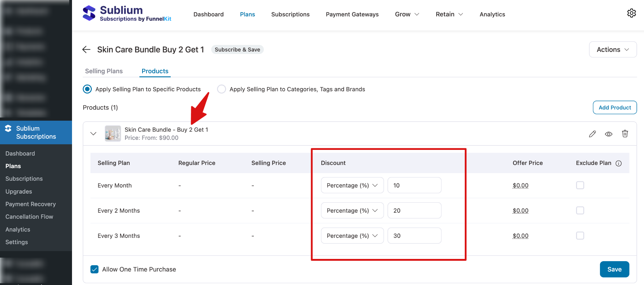Select Apply Selling Plan to Categories option

point(222,89)
